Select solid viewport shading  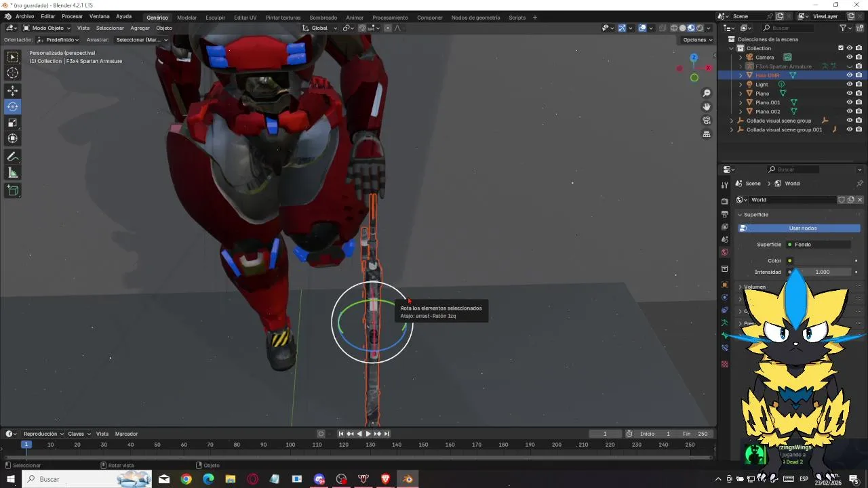pos(683,28)
